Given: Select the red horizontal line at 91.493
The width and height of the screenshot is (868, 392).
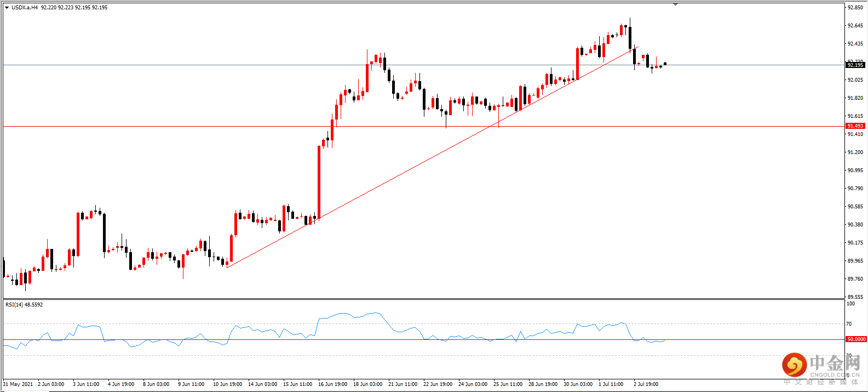Looking at the screenshot, I should click(x=423, y=127).
